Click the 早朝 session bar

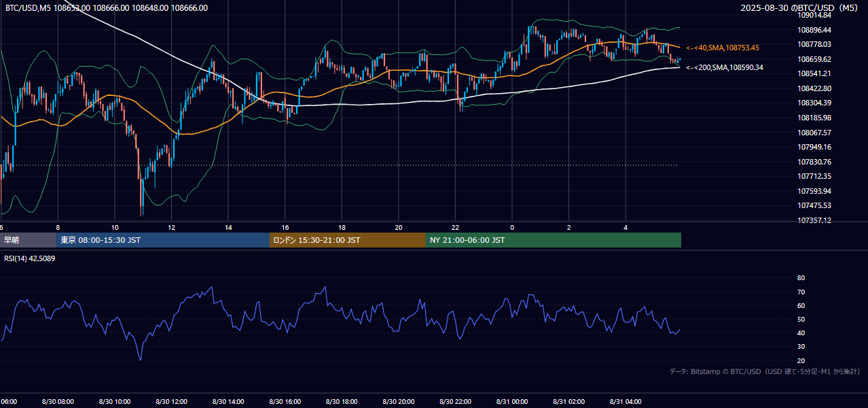[28, 240]
